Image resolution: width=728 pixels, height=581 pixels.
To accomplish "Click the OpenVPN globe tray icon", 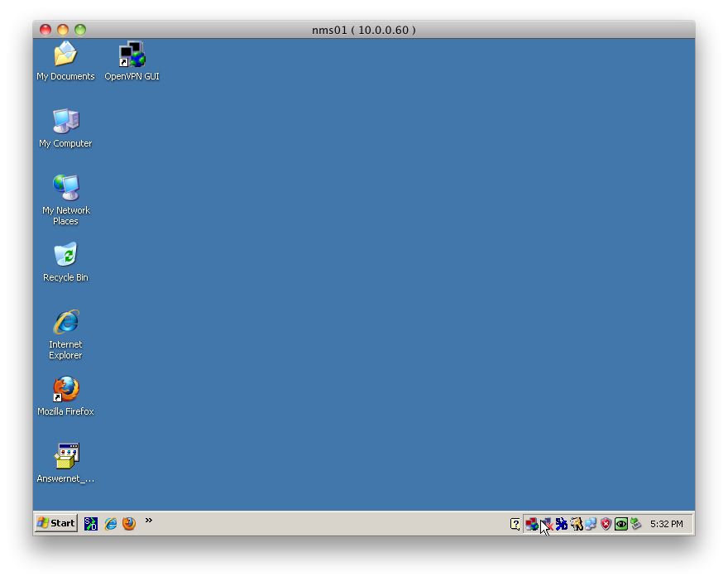I will pos(532,525).
